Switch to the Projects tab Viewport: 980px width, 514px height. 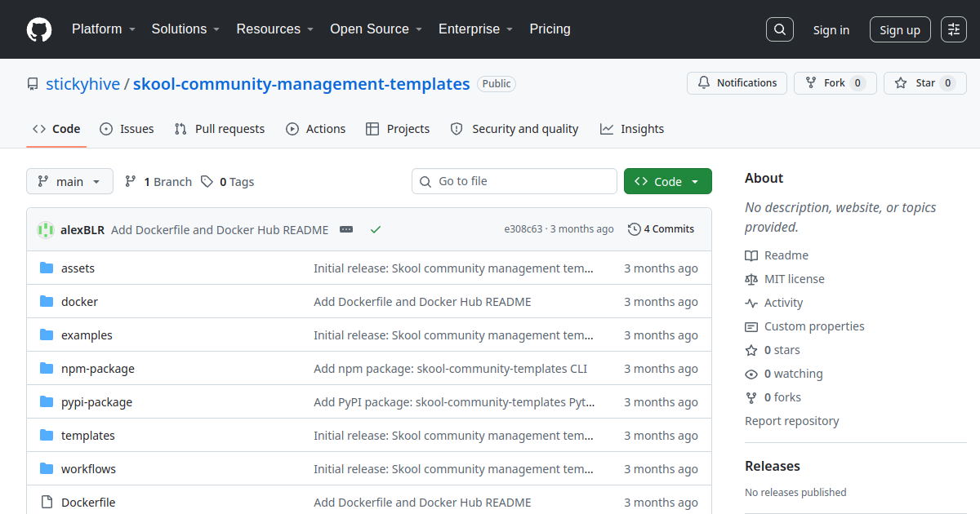pyautogui.click(x=398, y=129)
